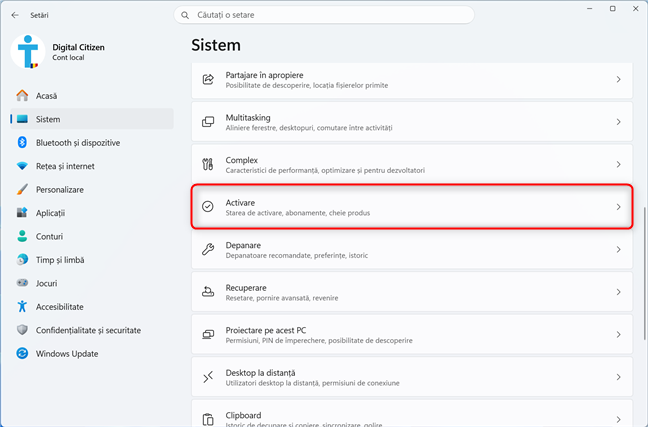The image size is (648, 427).
Task: Click the Digital Citizen profile avatar
Action: (28, 52)
